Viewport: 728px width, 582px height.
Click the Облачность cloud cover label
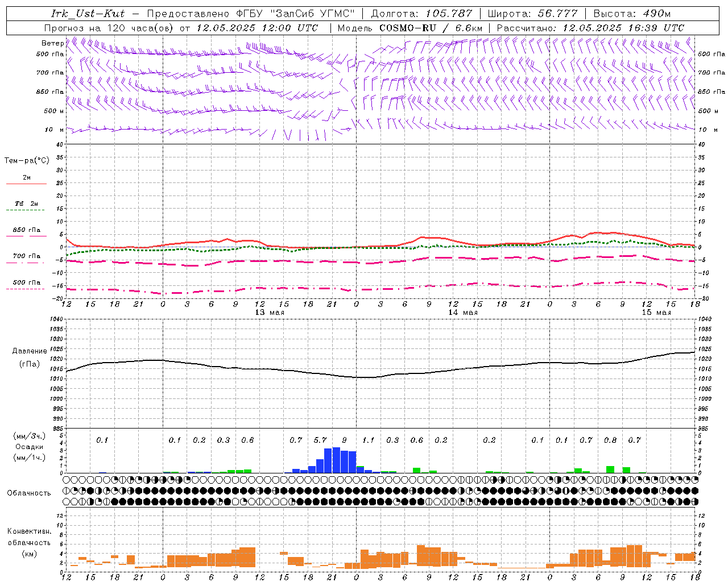pyautogui.click(x=29, y=493)
